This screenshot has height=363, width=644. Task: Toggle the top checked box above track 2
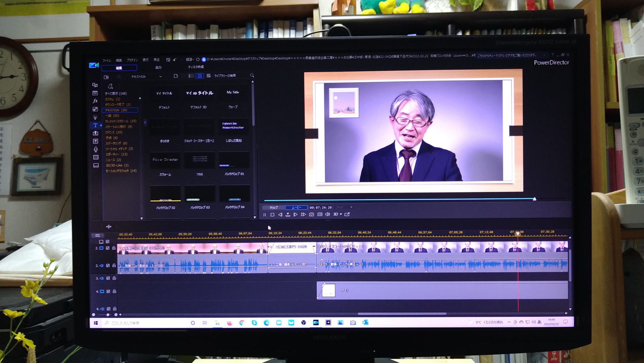pyautogui.click(x=108, y=241)
